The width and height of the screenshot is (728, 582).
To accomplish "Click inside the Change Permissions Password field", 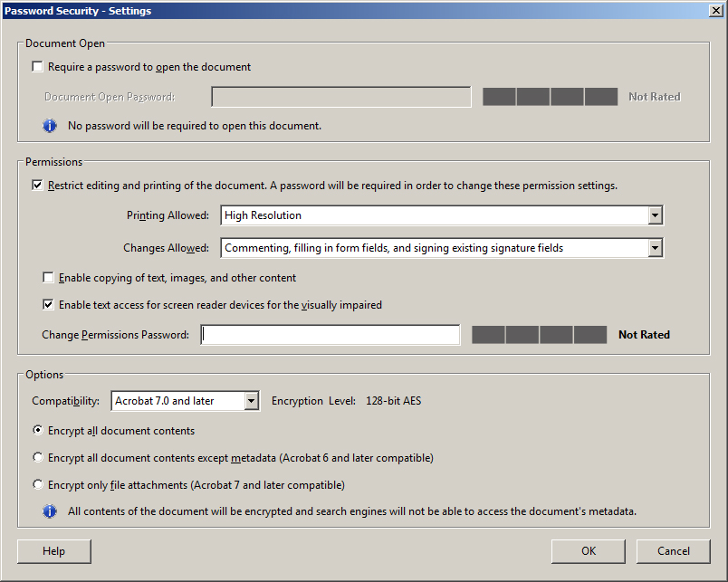I will [x=330, y=334].
